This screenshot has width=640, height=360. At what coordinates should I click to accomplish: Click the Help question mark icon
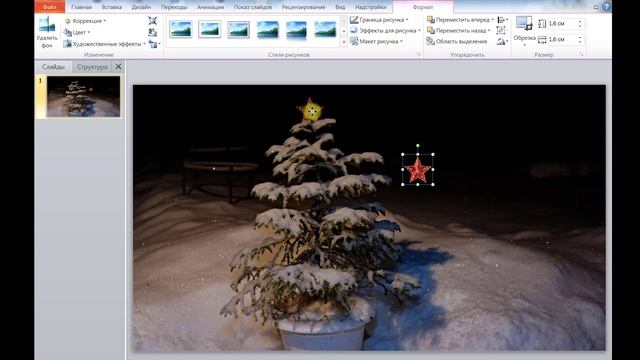(607, 7)
